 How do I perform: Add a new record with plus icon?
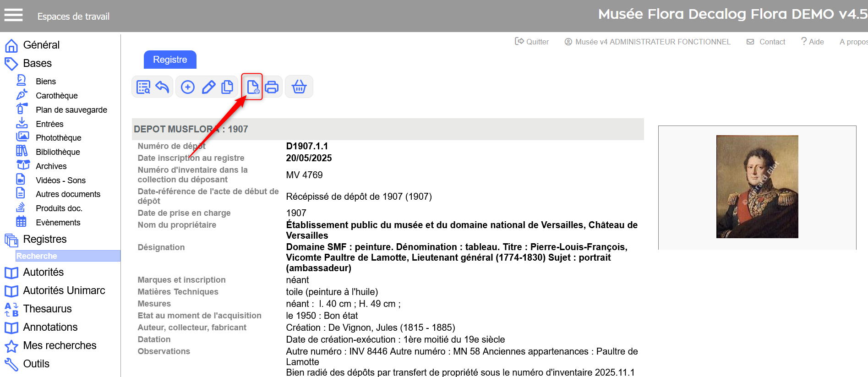[188, 87]
